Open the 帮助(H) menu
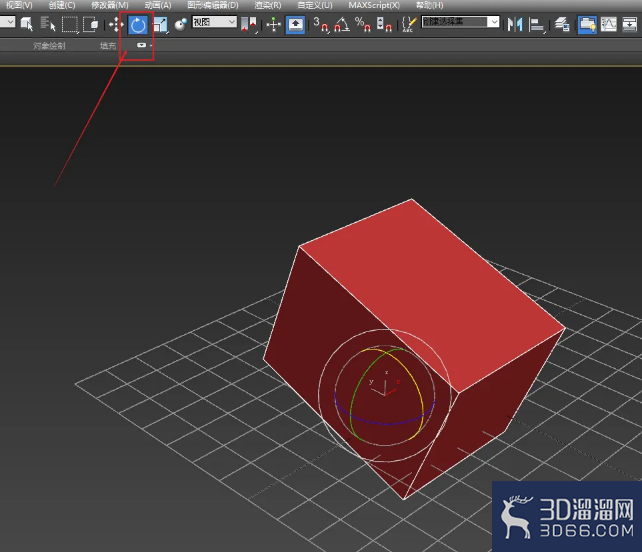642x552 pixels. 430,5
